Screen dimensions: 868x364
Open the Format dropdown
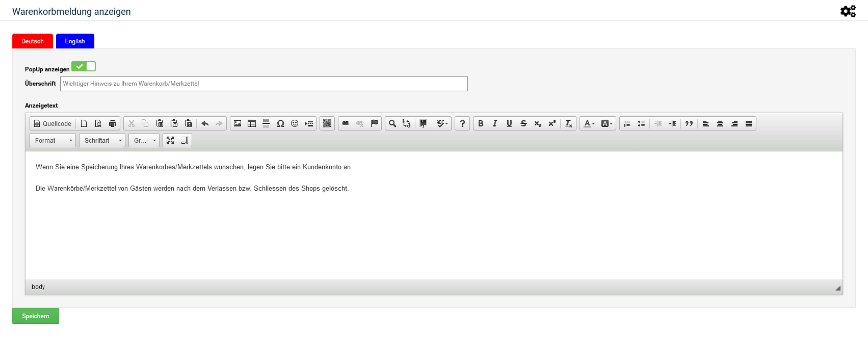point(53,140)
